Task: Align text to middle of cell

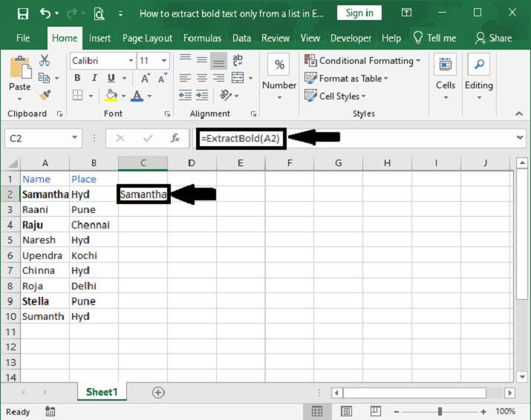Action: 202,60
